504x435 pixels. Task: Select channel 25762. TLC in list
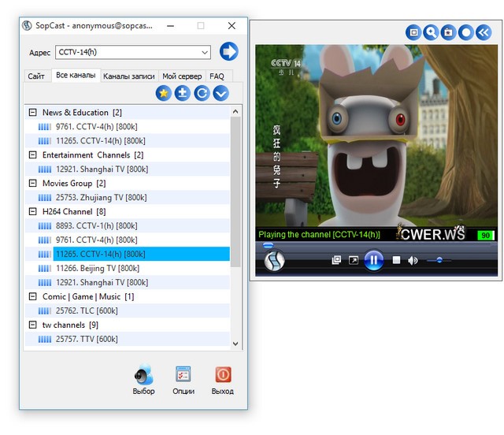coord(87,310)
